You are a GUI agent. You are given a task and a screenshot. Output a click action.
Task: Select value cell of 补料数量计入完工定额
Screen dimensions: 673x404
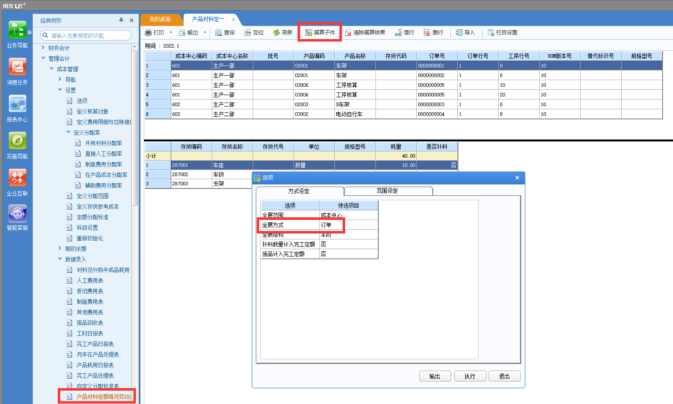tap(349, 244)
